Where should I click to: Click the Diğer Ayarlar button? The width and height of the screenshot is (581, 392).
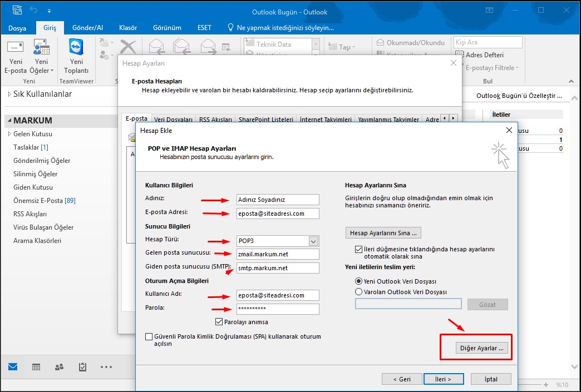(482, 348)
